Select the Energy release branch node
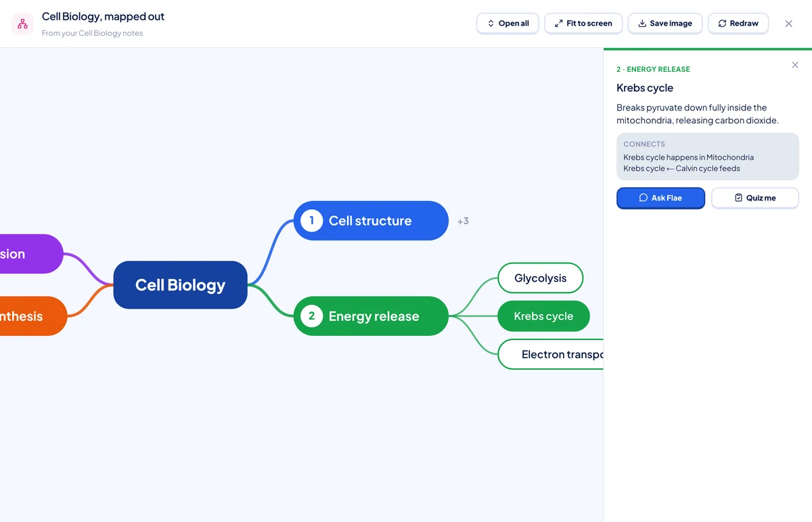Image resolution: width=812 pixels, height=522 pixels. pos(371,316)
